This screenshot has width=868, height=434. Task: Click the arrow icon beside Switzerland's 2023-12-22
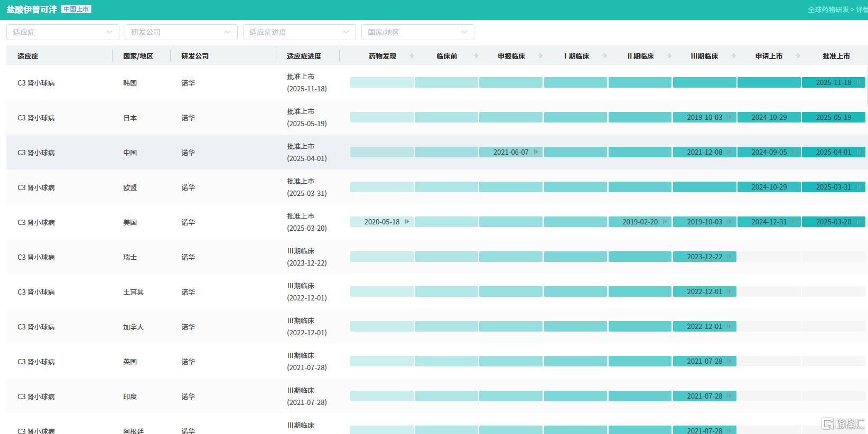pyautogui.click(x=729, y=257)
